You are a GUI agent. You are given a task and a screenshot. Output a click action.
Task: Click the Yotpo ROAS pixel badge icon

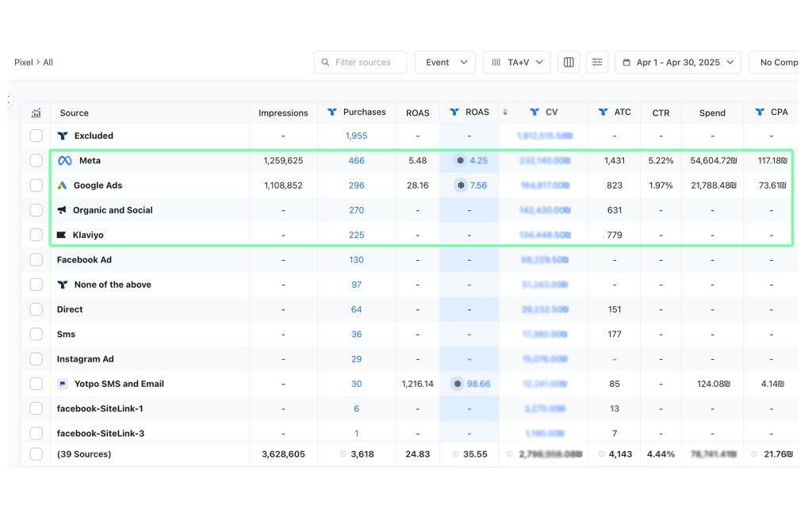[458, 384]
